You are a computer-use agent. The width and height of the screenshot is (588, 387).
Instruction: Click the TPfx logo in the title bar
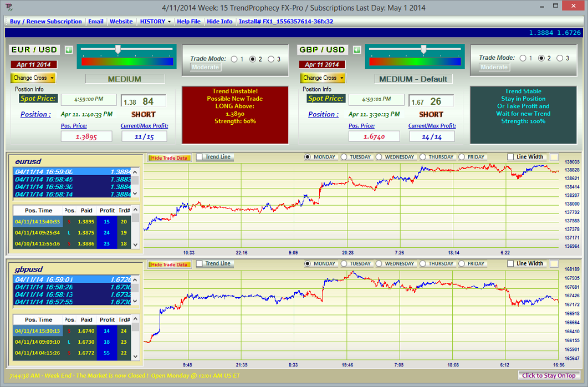point(8,7)
